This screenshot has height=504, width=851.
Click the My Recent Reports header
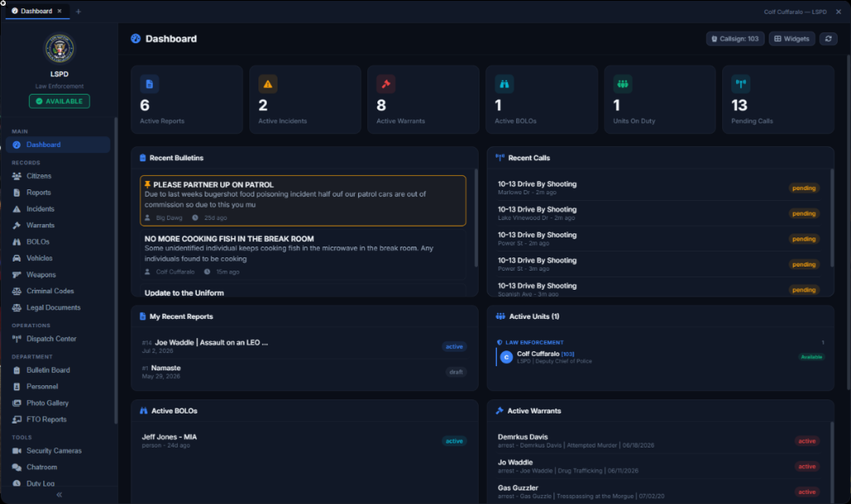pyautogui.click(x=304, y=316)
